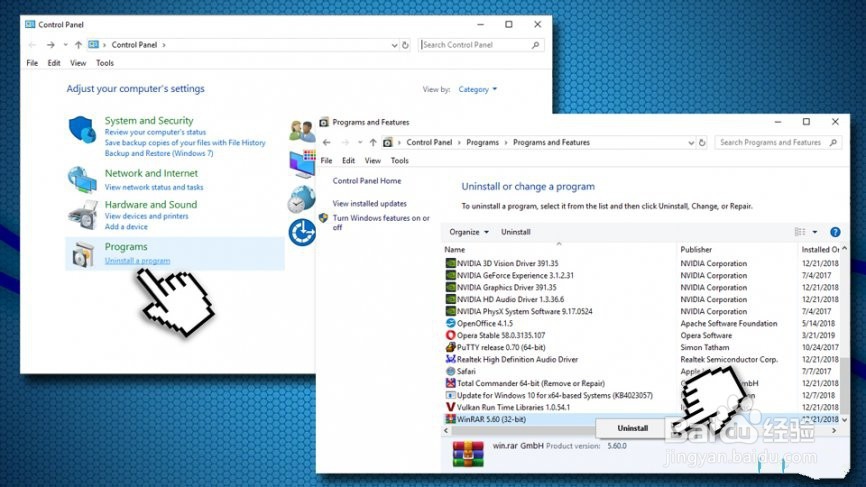Click View installed updates link
866x487 pixels.
tap(369, 203)
